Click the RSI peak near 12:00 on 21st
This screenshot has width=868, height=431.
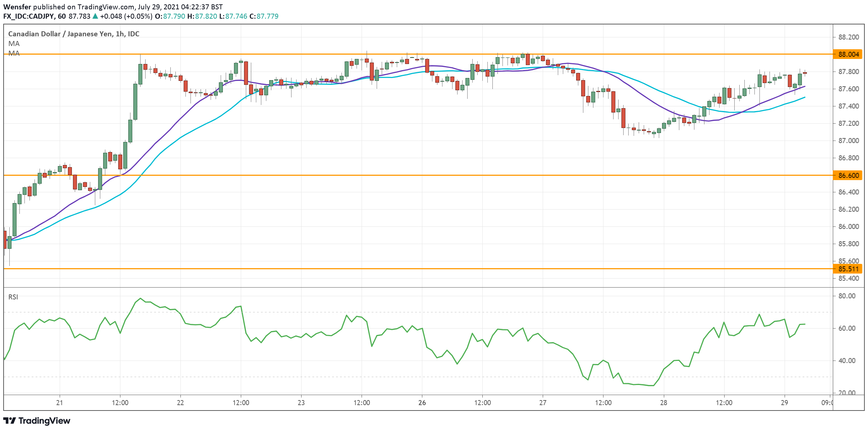click(140, 298)
